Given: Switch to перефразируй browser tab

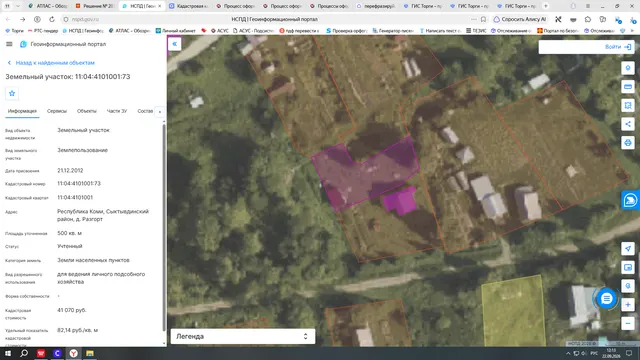Looking at the screenshot, I should tap(376, 6).
